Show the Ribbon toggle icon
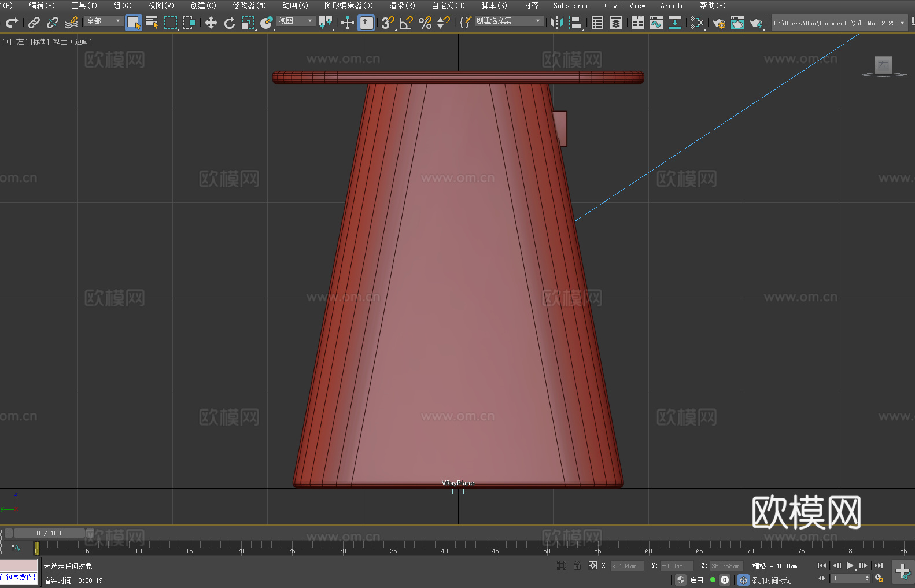This screenshot has width=915, height=588. pyautogui.click(x=638, y=23)
